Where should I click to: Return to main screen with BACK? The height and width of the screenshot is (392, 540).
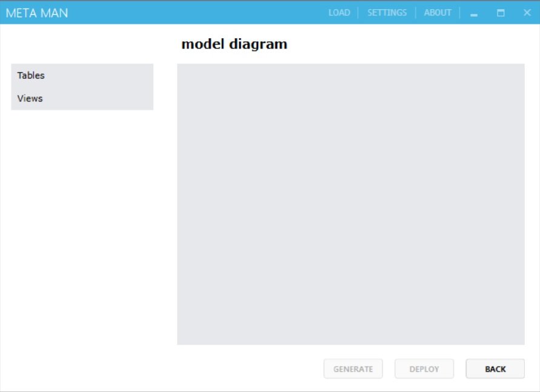click(495, 368)
